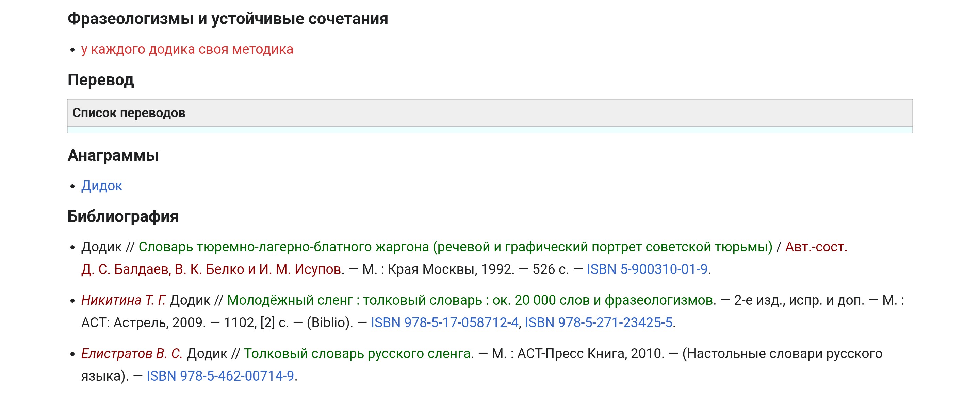
Task: Open ISBN 978-5-17-058712-4 link
Action: tap(444, 322)
